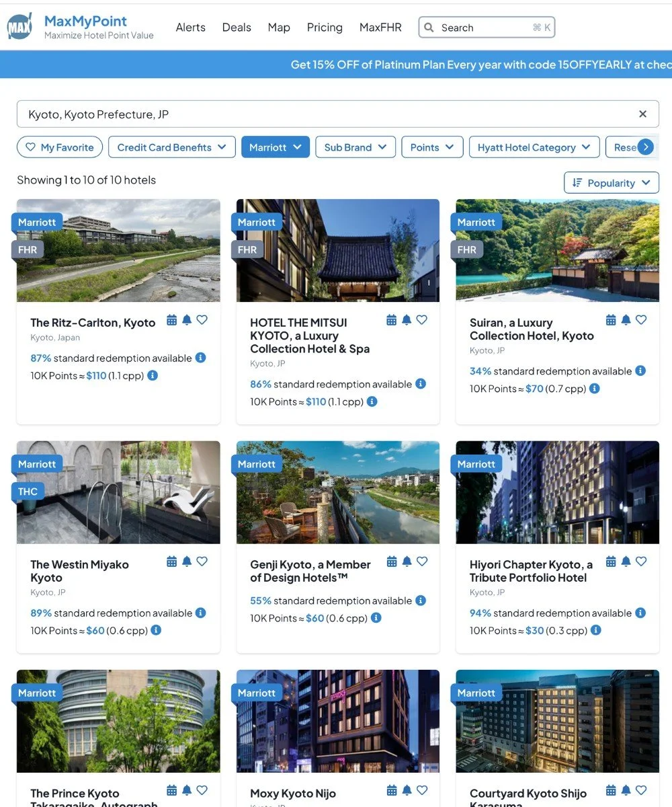Open calendar for Courtyard Kyoto Shijo Karasuma
This screenshot has width=672, height=807.
pos(611,790)
